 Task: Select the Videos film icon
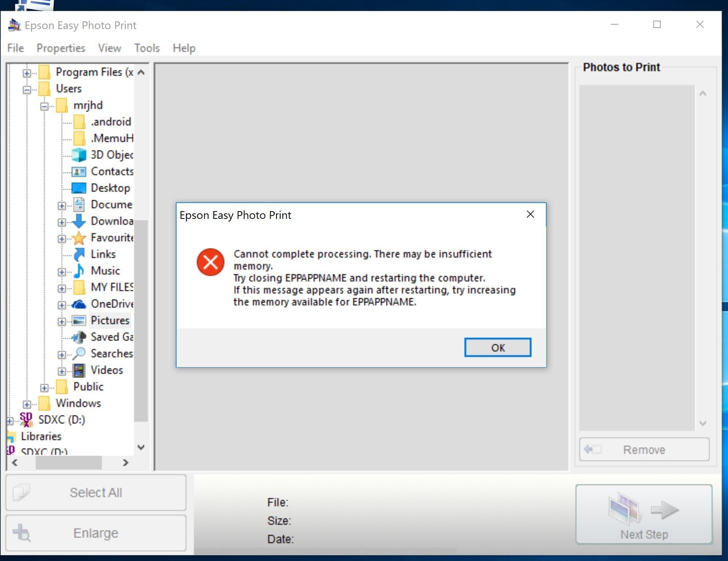tap(79, 370)
